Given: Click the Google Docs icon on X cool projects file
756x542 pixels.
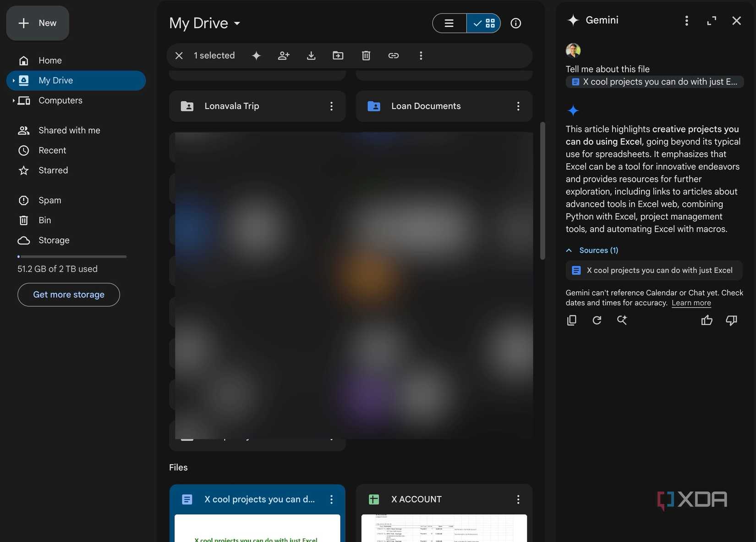Looking at the screenshot, I should [187, 499].
